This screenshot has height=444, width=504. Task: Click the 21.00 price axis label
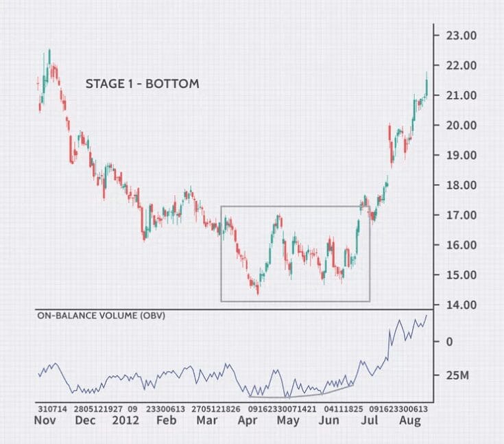(461, 95)
